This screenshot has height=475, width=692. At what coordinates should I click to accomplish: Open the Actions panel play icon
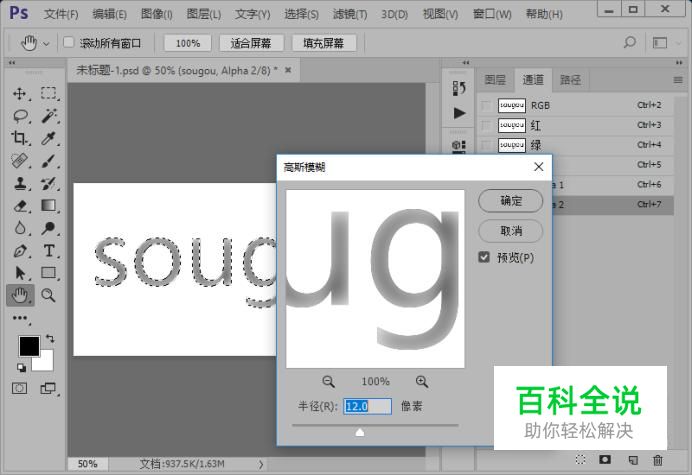tap(459, 113)
